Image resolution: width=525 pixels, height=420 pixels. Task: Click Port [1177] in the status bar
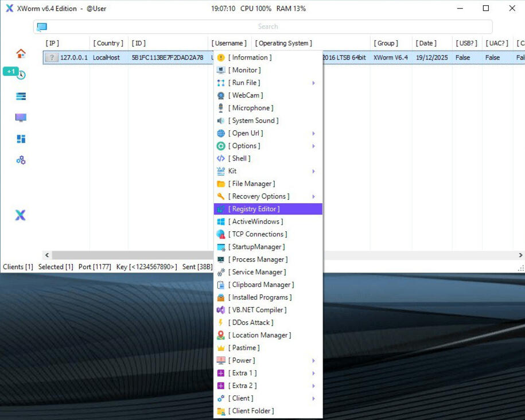[95, 267]
